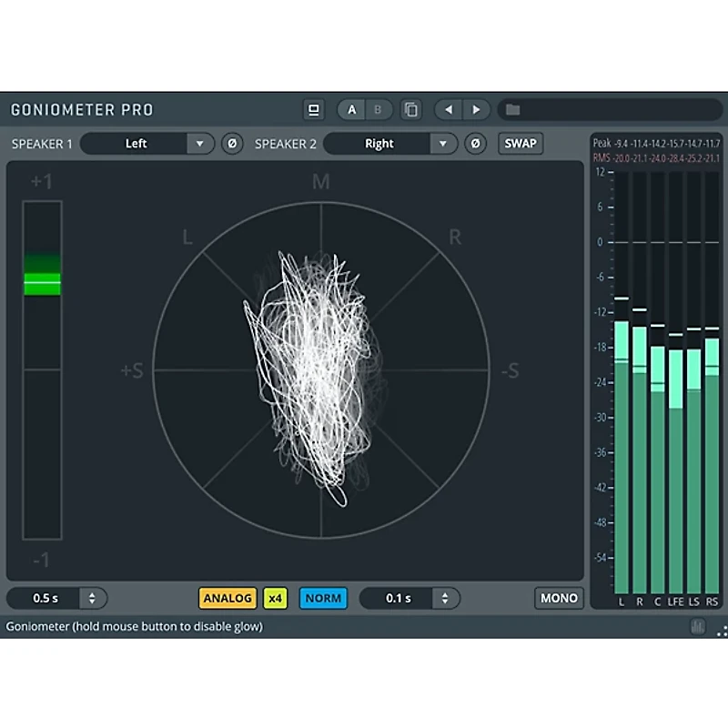Screen dimensions: 728x728
Task: Switch to preset slot A
Action: [351, 109]
